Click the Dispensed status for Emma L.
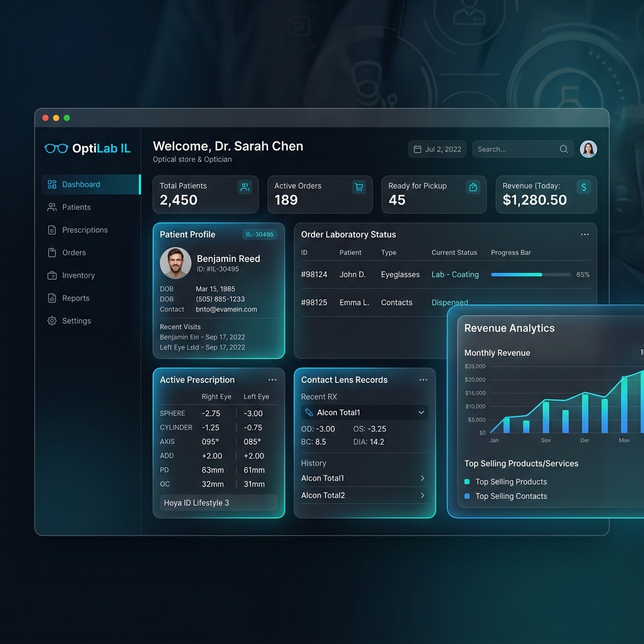 point(450,303)
